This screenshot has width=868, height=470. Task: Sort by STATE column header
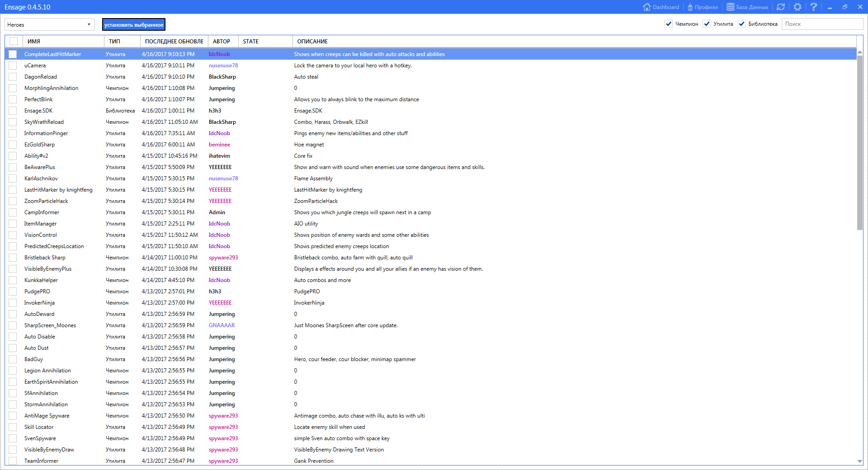(x=265, y=41)
